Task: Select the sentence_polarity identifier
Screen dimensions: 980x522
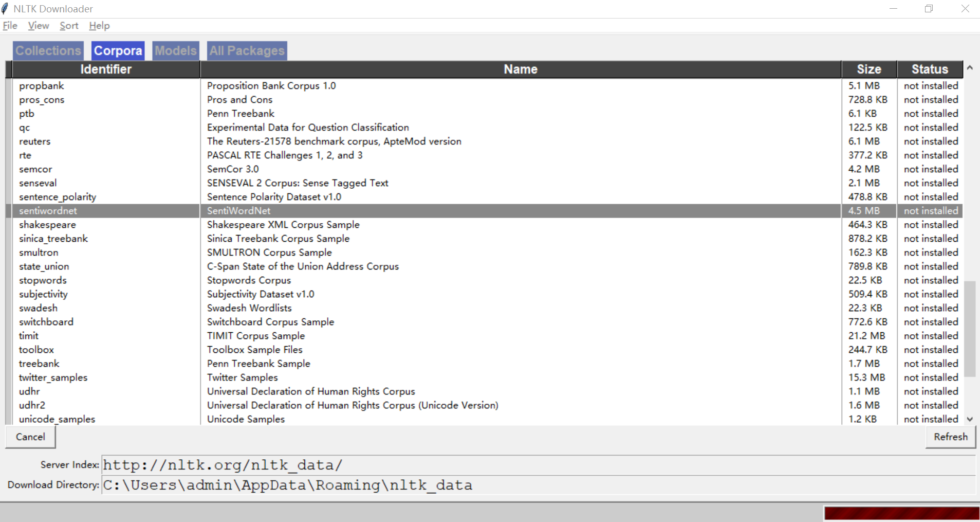Action: click(x=58, y=197)
